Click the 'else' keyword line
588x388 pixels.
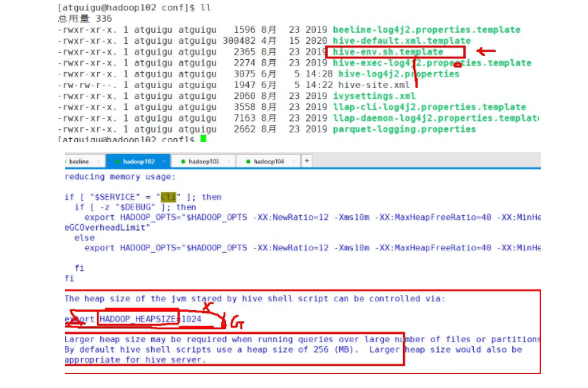point(84,238)
